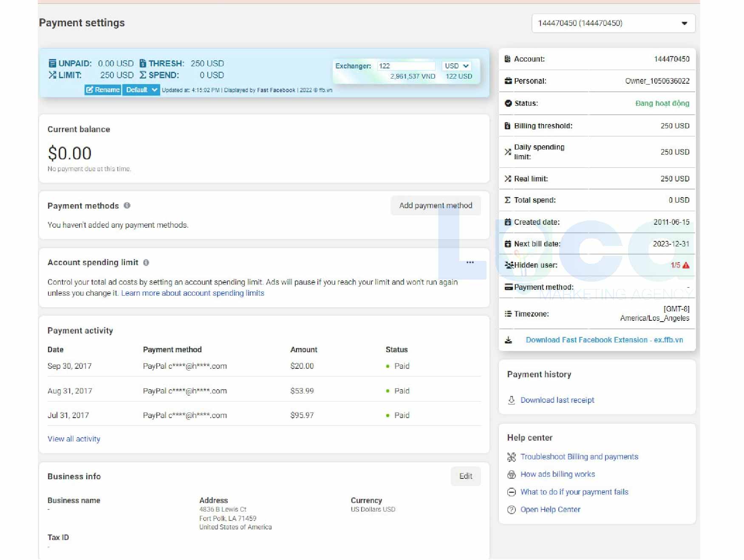Click the Created date calendar icon
Screen dimensions: 744x560
point(508,222)
